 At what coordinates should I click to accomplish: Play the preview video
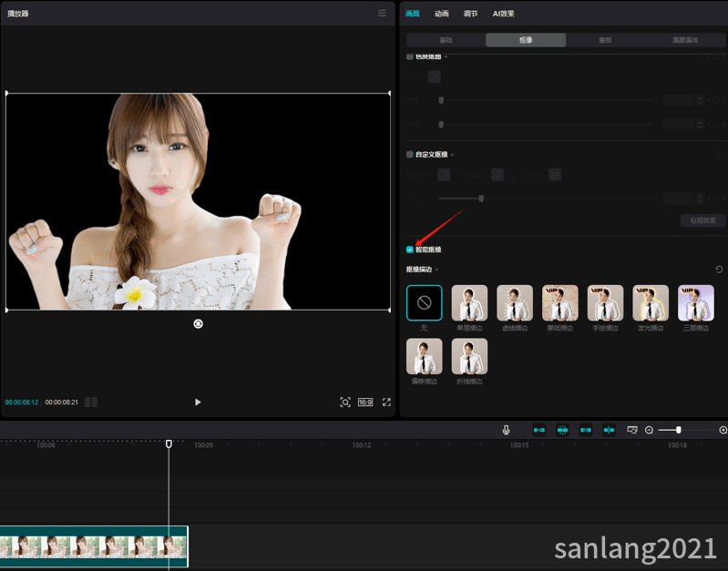(x=198, y=402)
